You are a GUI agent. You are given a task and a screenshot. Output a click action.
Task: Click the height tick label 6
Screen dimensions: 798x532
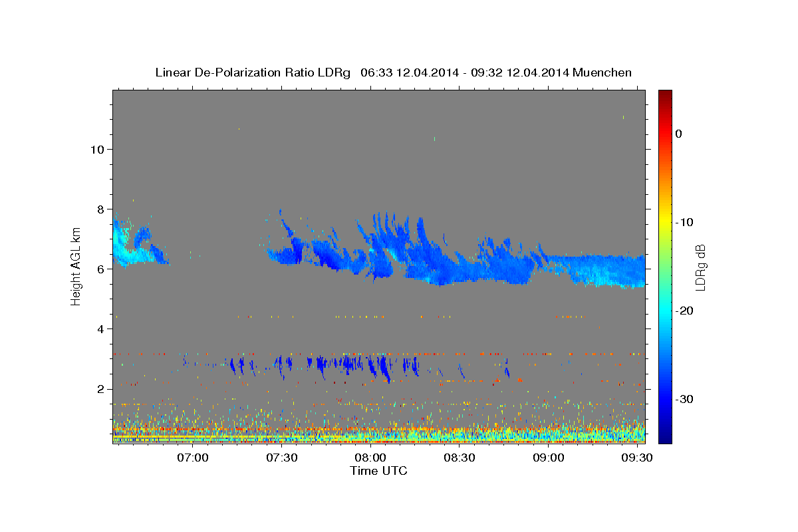pos(100,269)
